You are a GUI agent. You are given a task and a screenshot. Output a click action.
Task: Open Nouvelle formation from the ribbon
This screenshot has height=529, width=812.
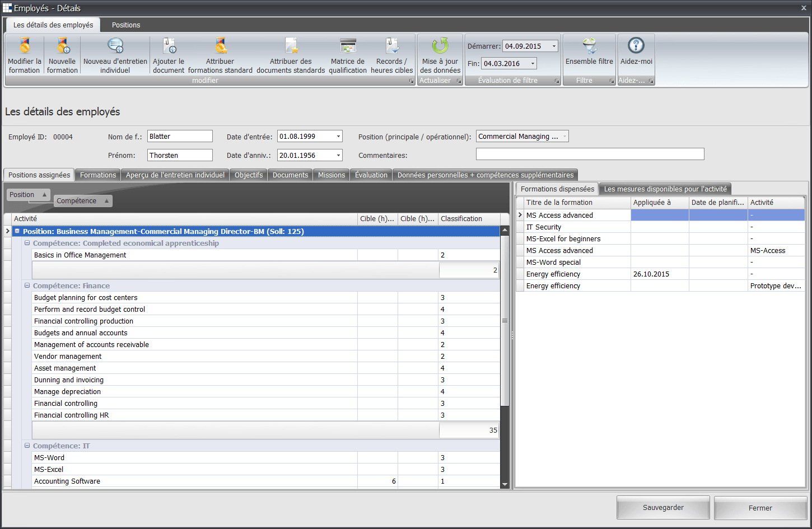pos(62,55)
